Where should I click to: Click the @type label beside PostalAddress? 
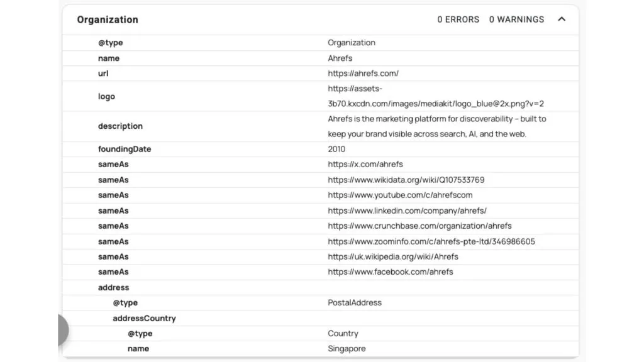point(125,302)
